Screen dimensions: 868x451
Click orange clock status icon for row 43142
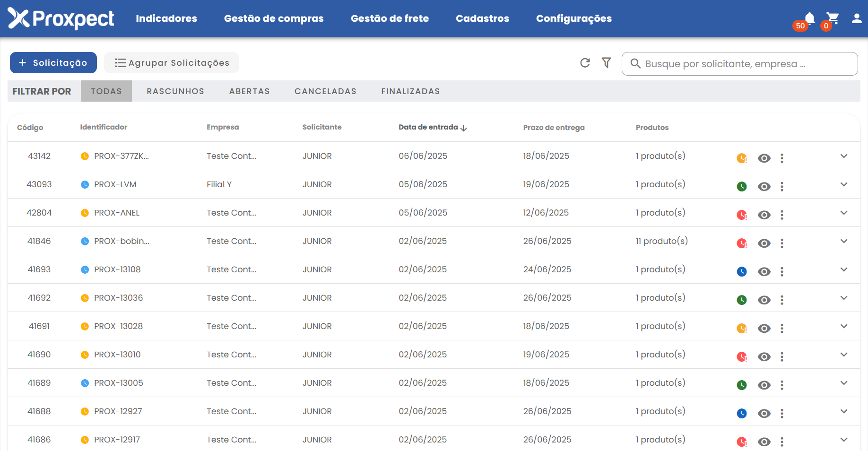click(x=742, y=158)
